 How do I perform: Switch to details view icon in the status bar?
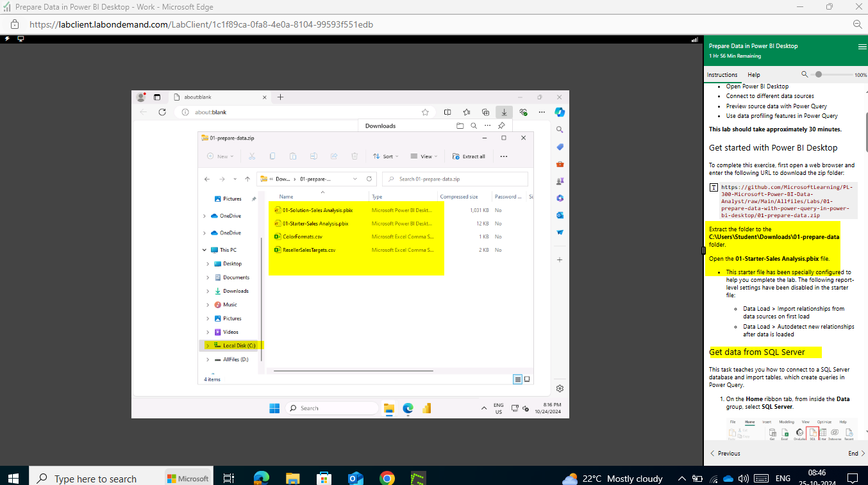(x=517, y=379)
